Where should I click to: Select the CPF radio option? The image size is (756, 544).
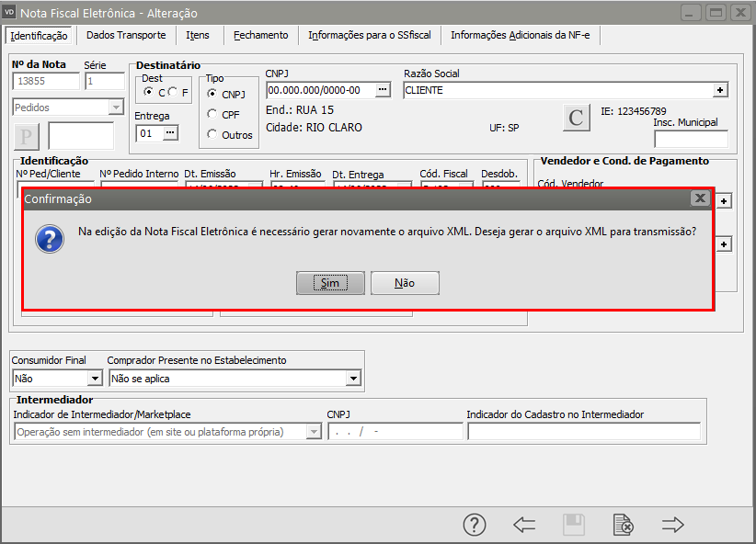(x=212, y=114)
